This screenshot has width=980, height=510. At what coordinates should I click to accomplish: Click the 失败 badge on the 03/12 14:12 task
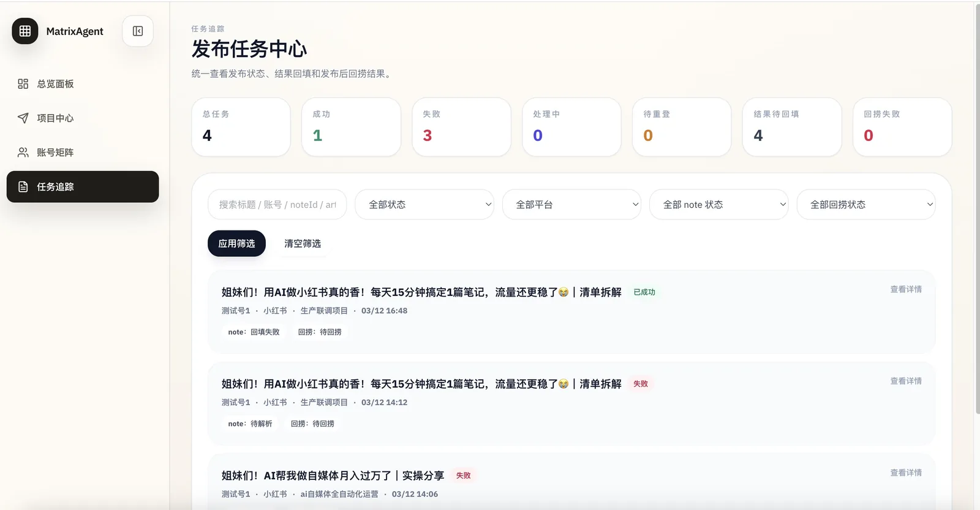click(x=641, y=384)
